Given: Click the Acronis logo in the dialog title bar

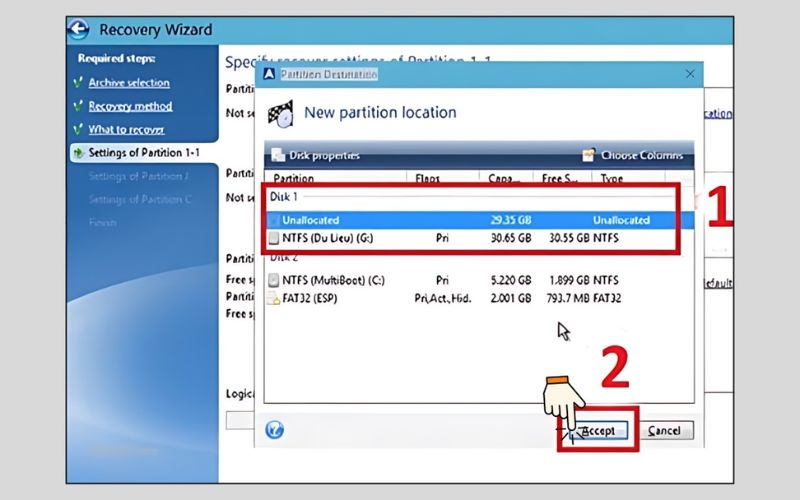Looking at the screenshot, I should tap(269, 74).
